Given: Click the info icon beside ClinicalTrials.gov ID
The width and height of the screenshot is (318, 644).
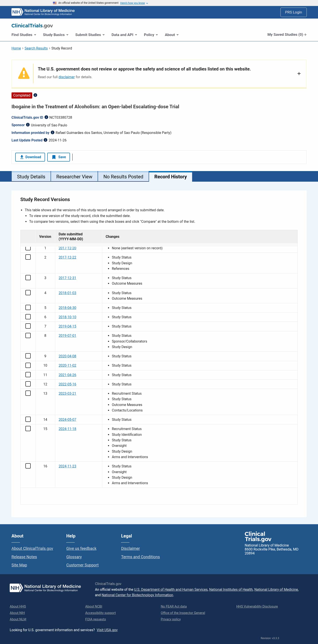Looking at the screenshot, I should [46, 117].
